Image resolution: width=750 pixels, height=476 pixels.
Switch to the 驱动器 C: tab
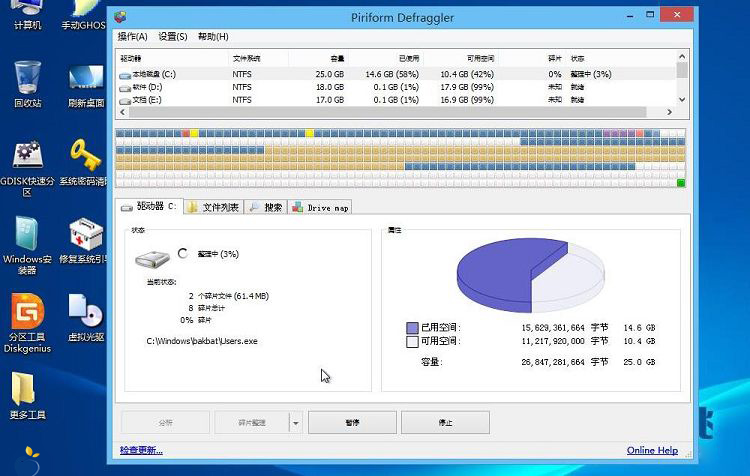coord(149,206)
